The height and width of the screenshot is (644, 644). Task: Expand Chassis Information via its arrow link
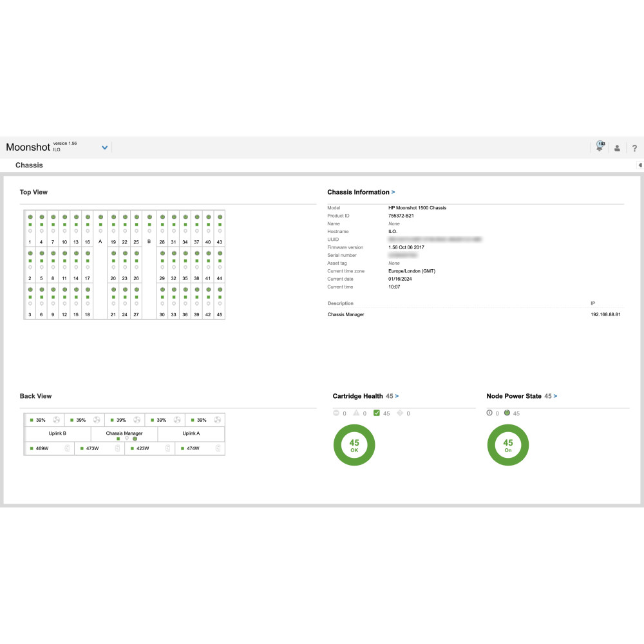(393, 192)
